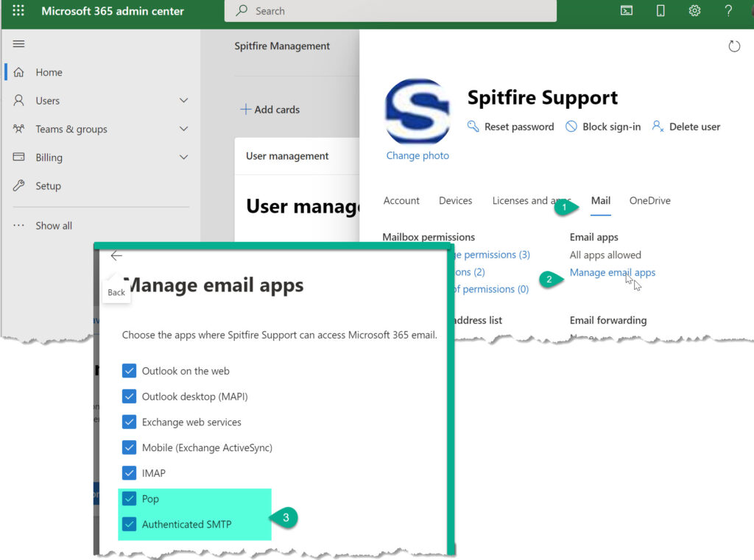The height and width of the screenshot is (560, 754).
Task: Click the Home house icon
Action: [18, 72]
